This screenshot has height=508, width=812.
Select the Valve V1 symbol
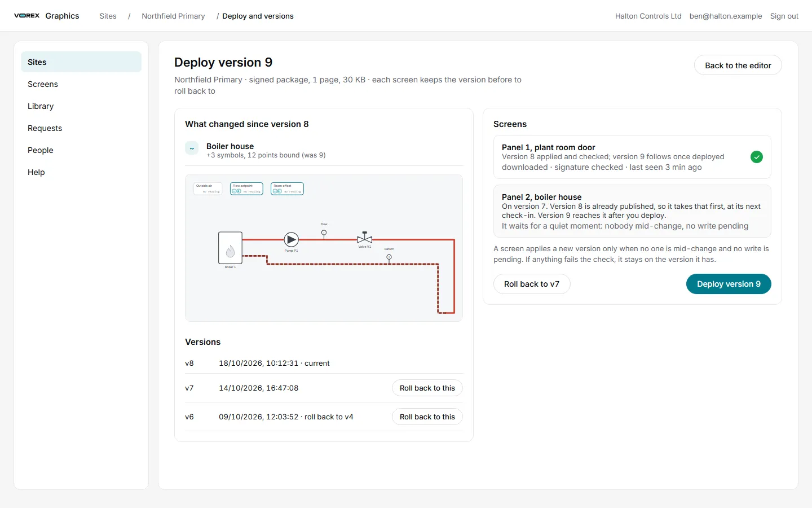pos(365,238)
